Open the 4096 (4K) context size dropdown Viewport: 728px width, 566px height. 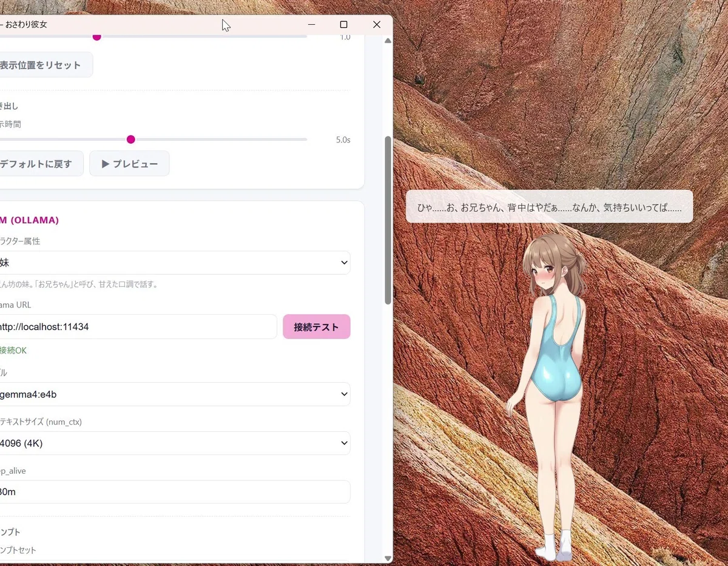pos(175,443)
